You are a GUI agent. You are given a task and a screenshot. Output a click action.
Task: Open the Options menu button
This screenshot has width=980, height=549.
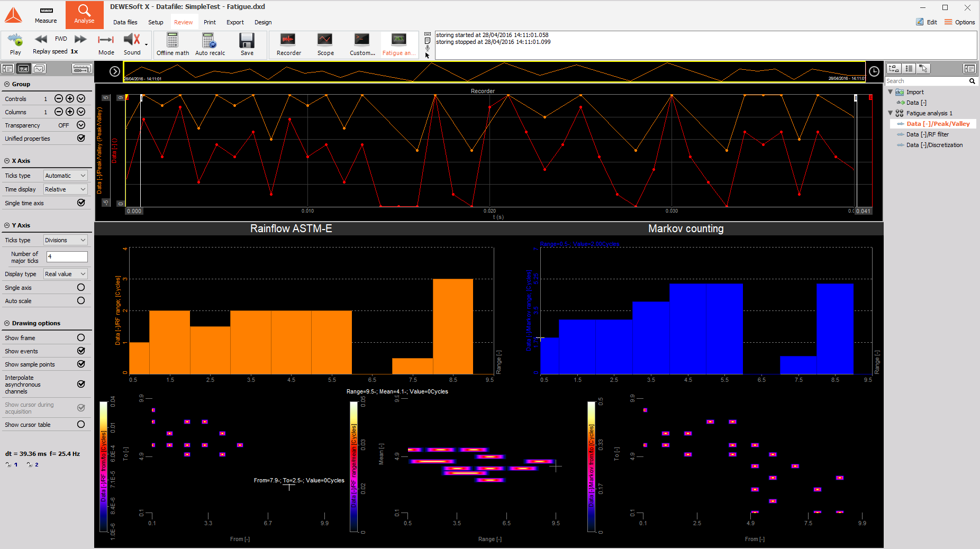(960, 22)
